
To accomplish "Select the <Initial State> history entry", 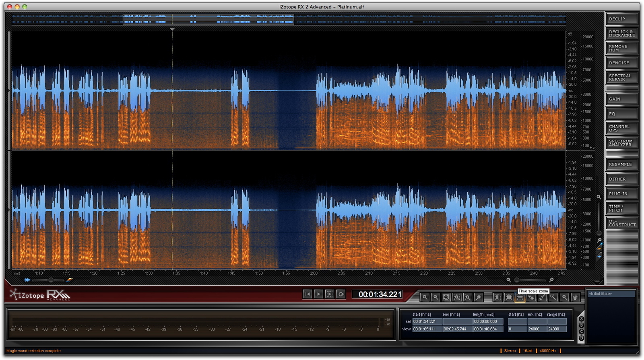I will click(x=611, y=294).
